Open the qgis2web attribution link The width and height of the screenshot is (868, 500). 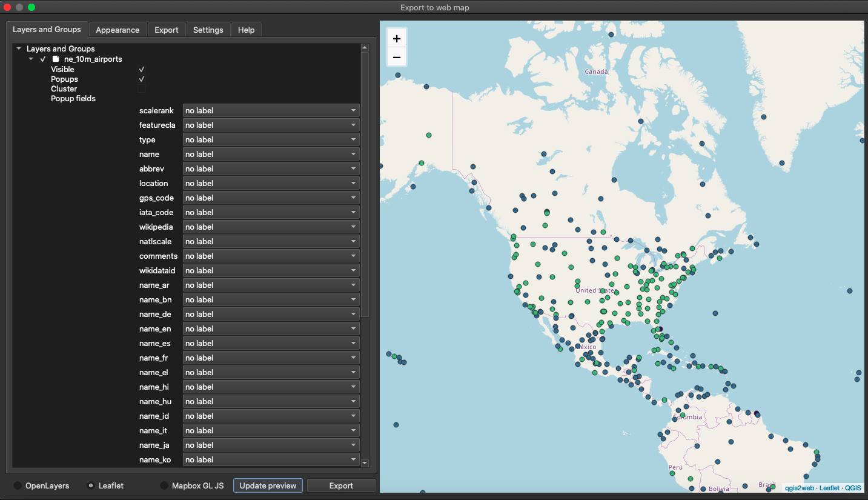[800, 488]
